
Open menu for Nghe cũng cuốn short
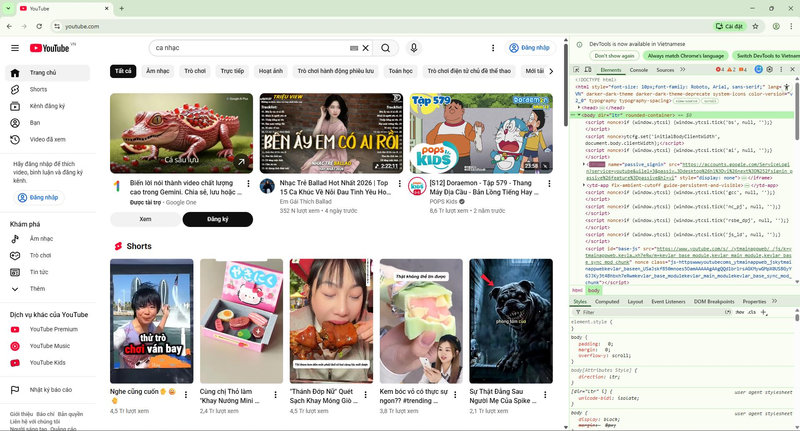pyautogui.click(x=186, y=395)
